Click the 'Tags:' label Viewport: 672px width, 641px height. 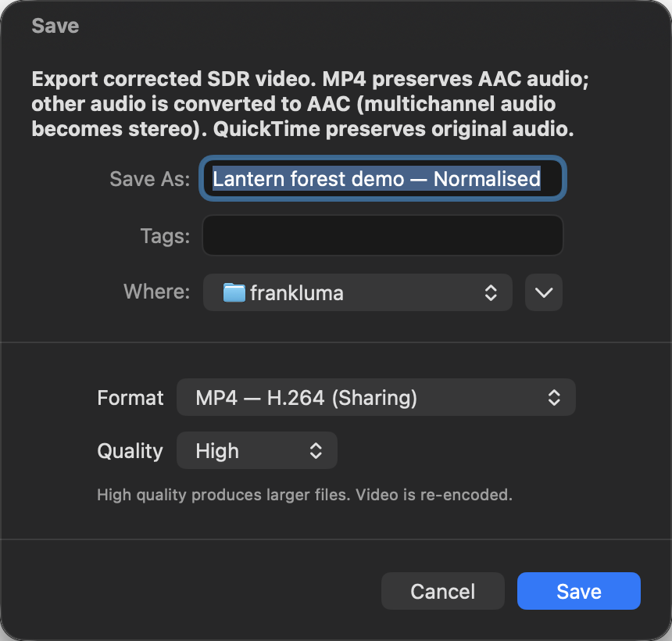click(165, 236)
